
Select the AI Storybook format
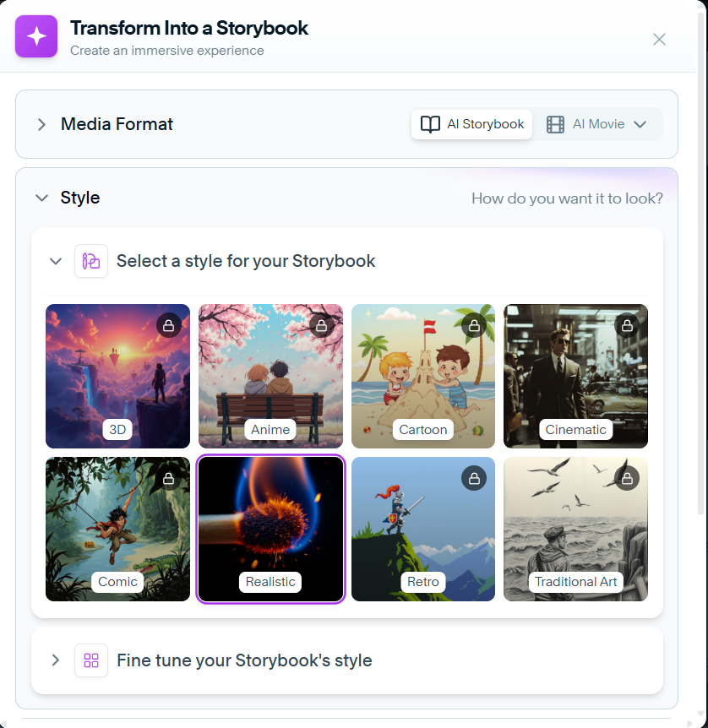point(472,124)
